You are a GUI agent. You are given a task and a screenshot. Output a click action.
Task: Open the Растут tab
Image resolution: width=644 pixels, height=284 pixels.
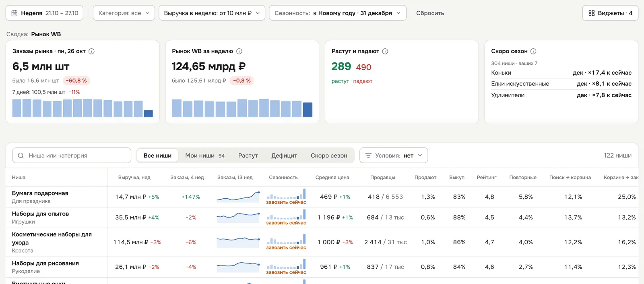pos(248,155)
